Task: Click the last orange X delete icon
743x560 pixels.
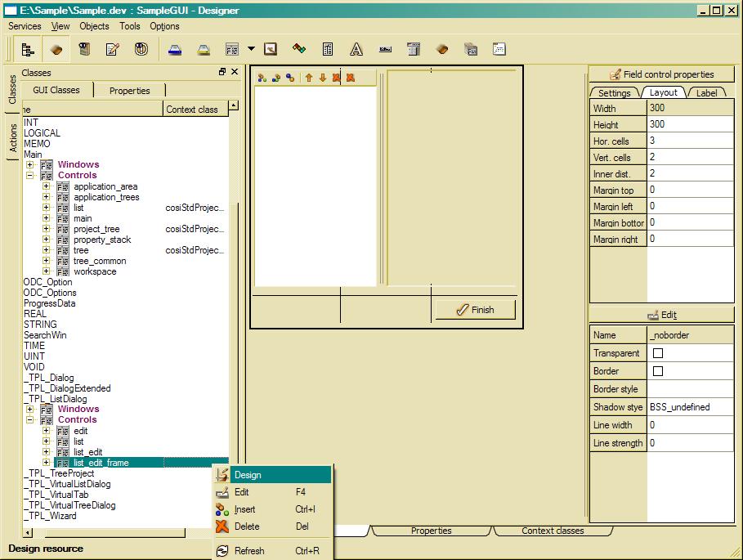Action: (x=350, y=78)
